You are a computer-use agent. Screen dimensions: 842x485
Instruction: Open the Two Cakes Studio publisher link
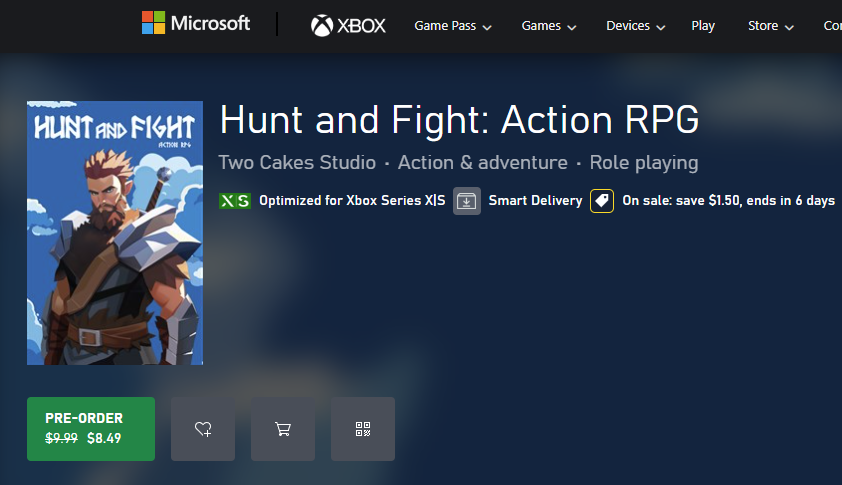297,162
